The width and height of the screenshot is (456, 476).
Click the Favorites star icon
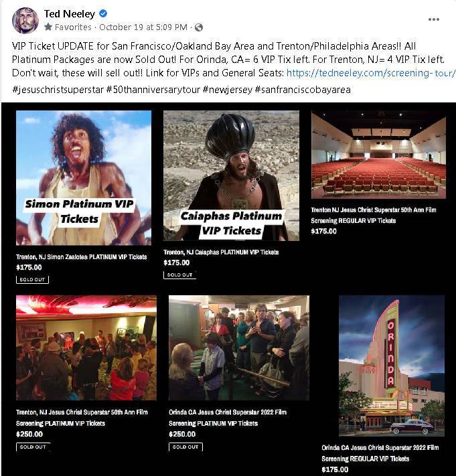48,27
